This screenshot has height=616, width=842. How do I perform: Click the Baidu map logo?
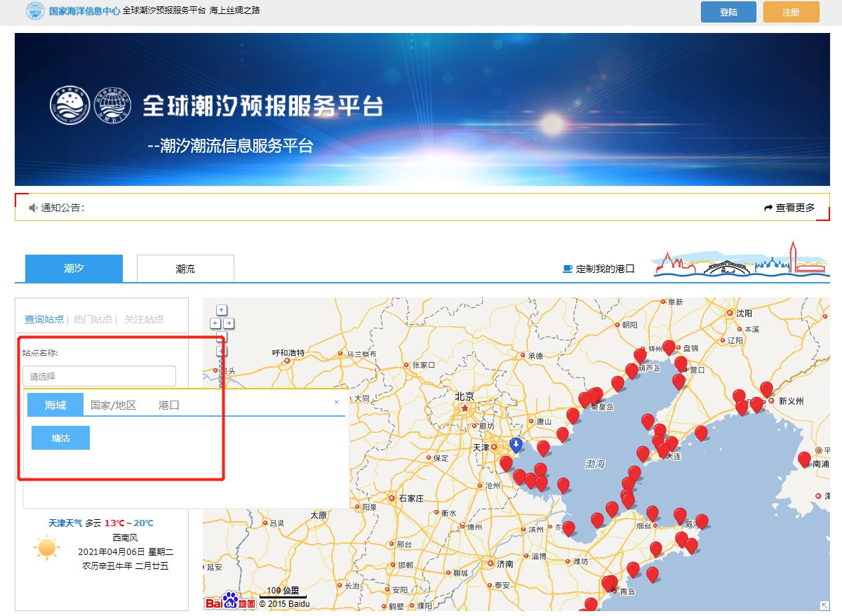coord(229,602)
